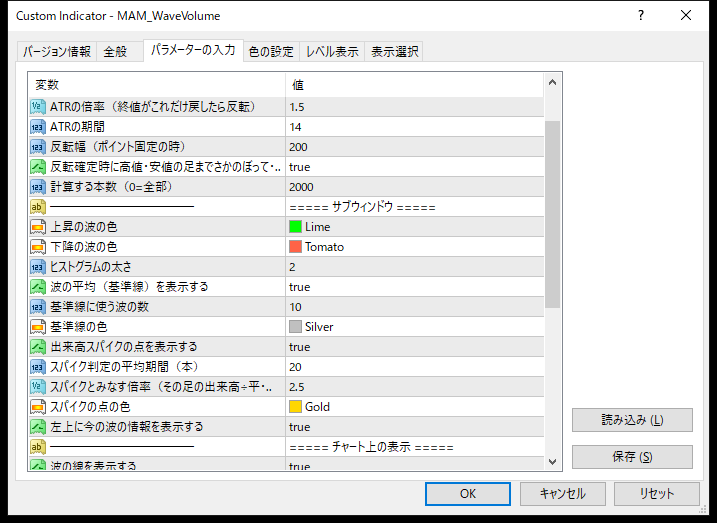
Task: Click the integer icon beside スパイク判定の平均期間
Action: coord(38,367)
